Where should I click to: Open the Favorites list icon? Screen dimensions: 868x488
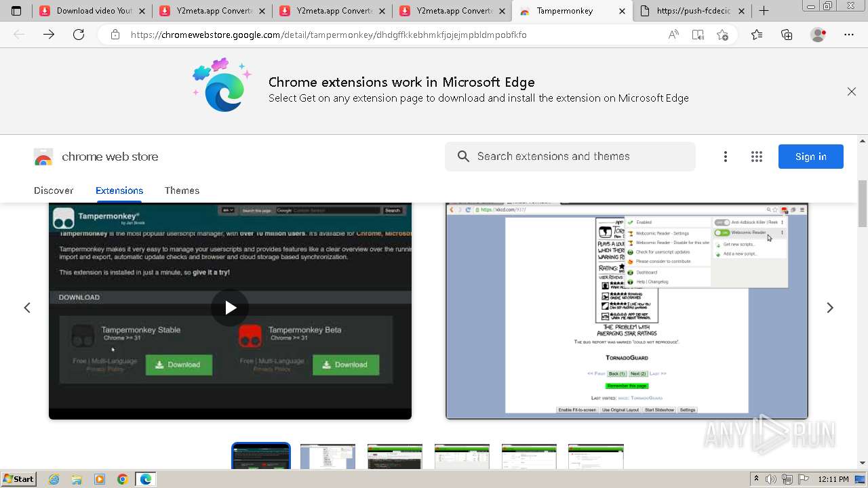coord(757,35)
